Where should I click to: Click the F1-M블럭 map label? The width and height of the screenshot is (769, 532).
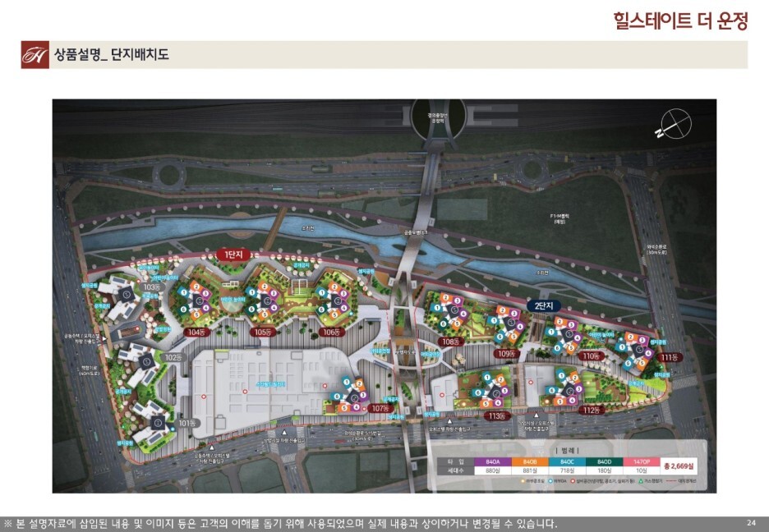coord(559,218)
